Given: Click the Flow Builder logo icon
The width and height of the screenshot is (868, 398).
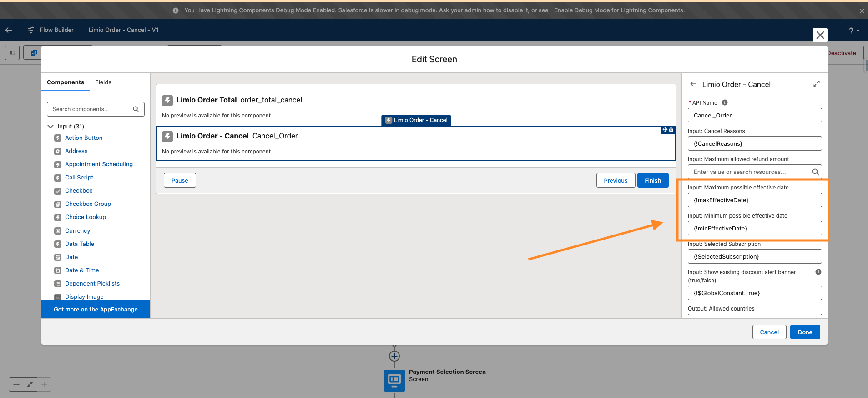Looking at the screenshot, I should point(31,30).
